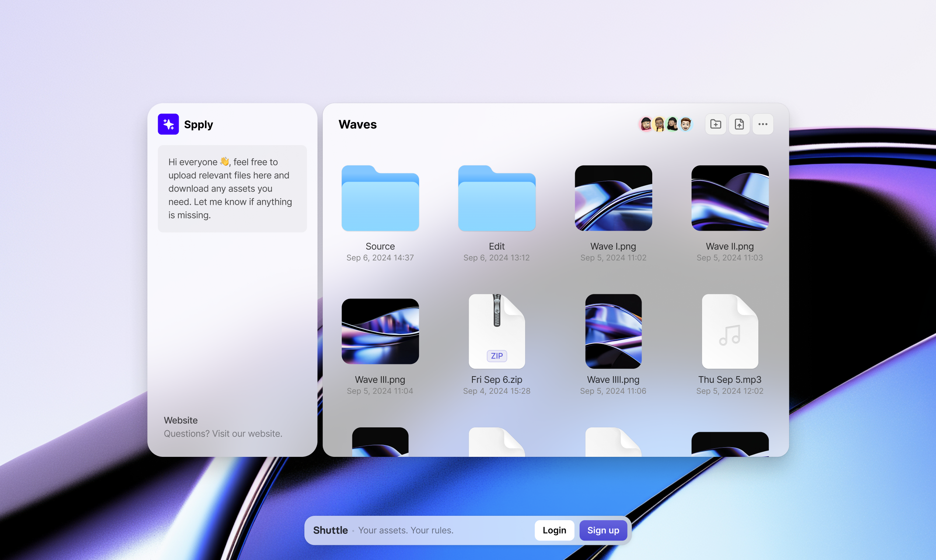The image size is (936, 560).
Task: Open the Wave II.png thumbnail
Action: tap(730, 198)
